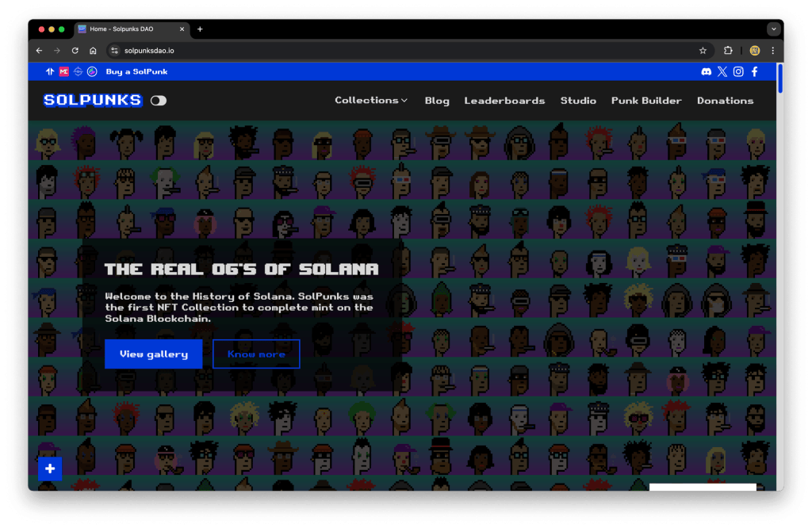812x528 pixels.
Task: Open the tab search dropdown arrow
Action: [x=774, y=29]
